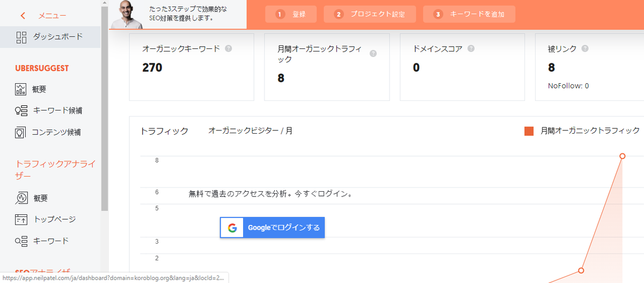Click step 1 登録 button
The image size is (644, 283).
[291, 14]
